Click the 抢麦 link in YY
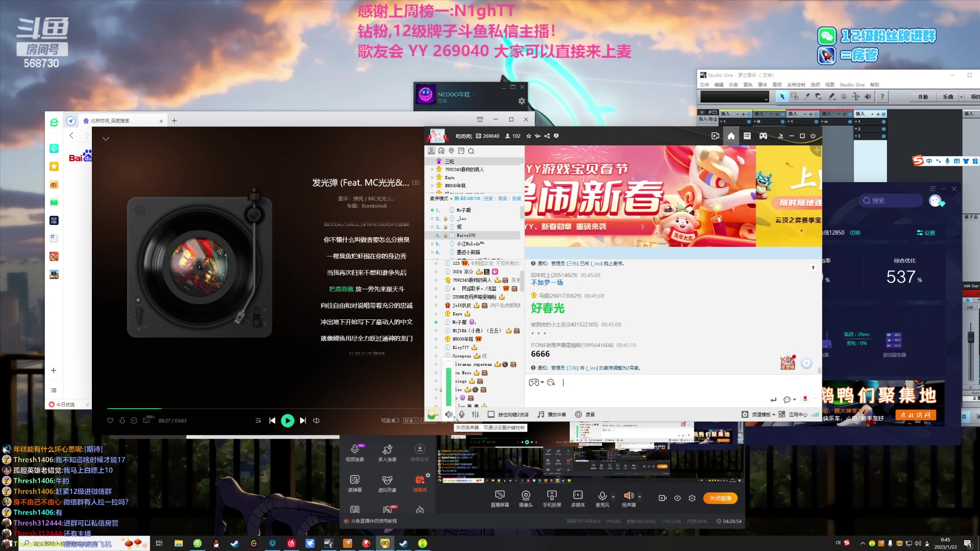 coord(517,198)
